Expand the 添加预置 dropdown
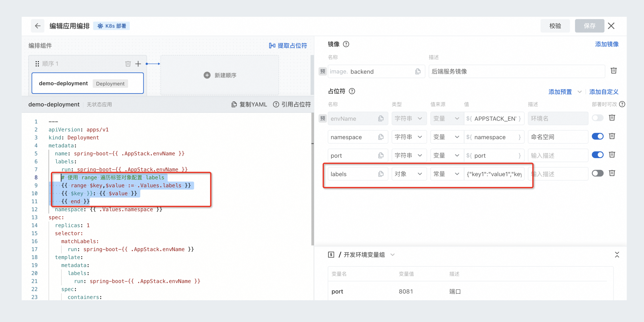The image size is (644, 322). pyautogui.click(x=579, y=92)
